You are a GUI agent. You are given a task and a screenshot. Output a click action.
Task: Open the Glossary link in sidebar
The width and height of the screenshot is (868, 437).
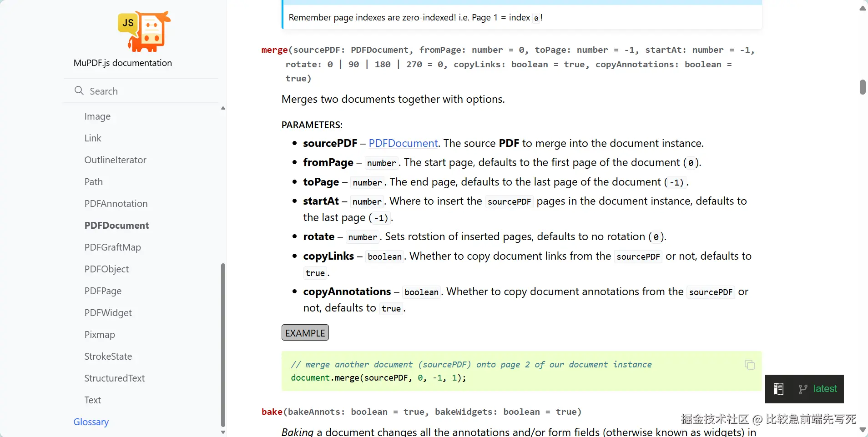91,422
